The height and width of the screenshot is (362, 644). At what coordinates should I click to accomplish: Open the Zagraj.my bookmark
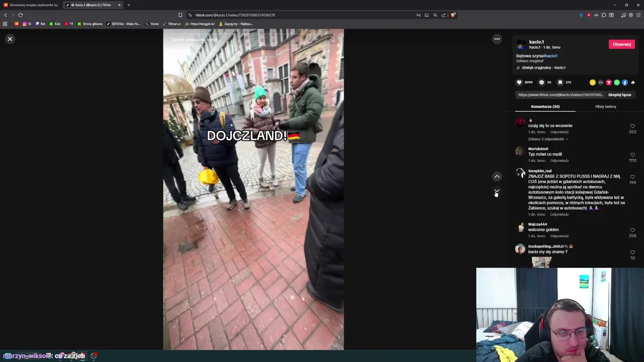(x=235, y=24)
